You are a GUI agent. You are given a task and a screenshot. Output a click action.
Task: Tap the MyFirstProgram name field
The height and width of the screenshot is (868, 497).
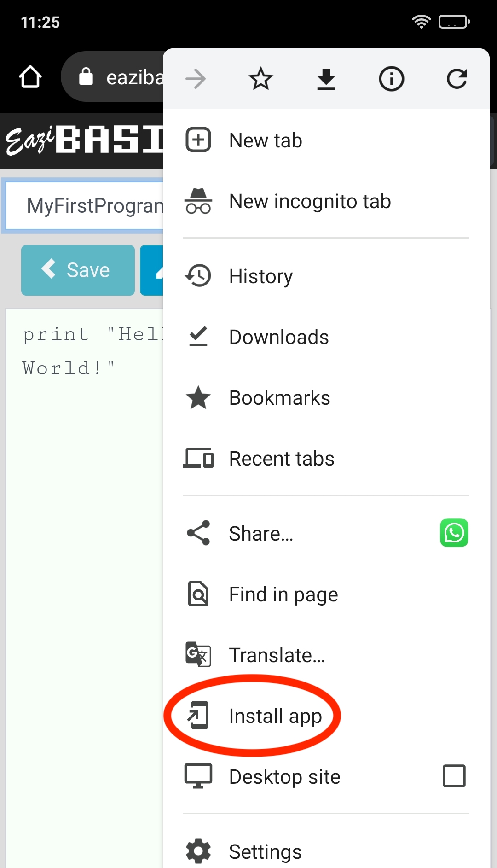pyautogui.click(x=87, y=206)
